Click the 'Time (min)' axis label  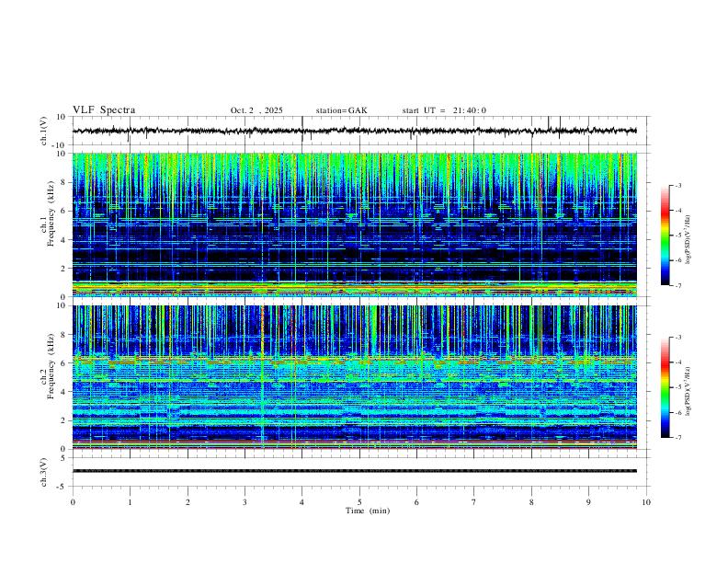coord(368,511)
